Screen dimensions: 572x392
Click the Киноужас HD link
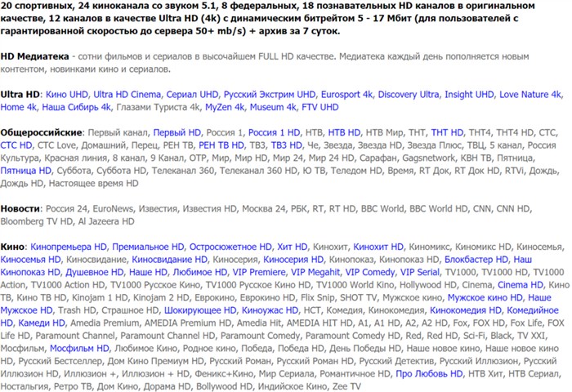(x=270, y=310)
